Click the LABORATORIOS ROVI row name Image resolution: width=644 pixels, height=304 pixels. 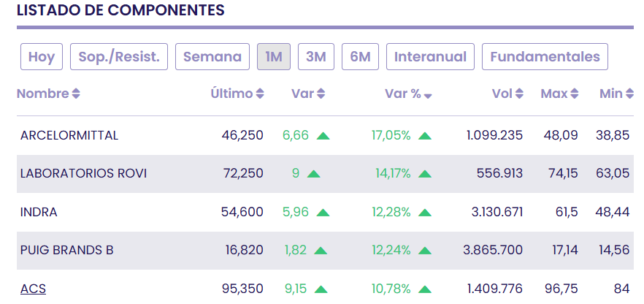point(83,174)
